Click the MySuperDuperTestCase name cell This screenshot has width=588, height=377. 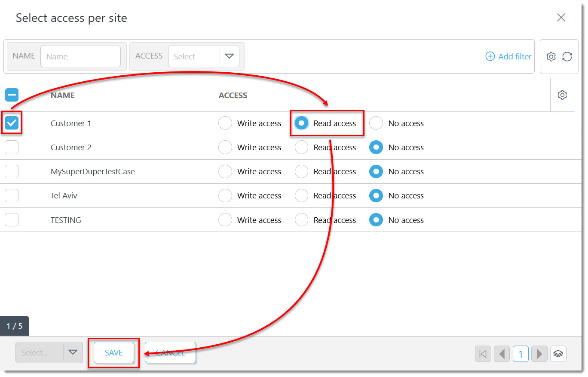(x=93, y=171)
